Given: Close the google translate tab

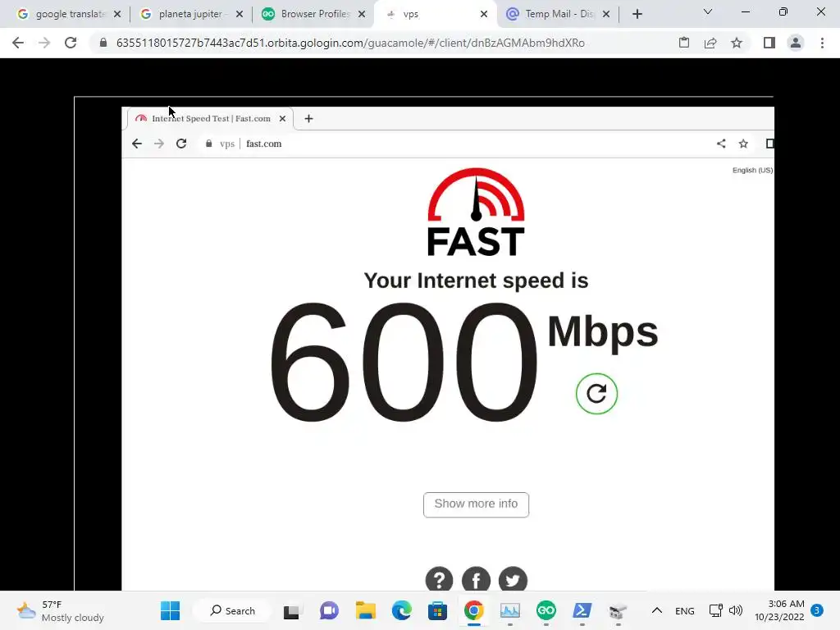Looking at the screenshot, I should 117,15.
